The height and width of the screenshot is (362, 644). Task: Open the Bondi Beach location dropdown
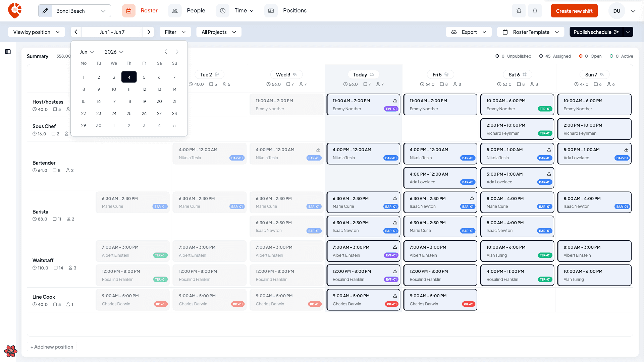[x=81, y=11]
